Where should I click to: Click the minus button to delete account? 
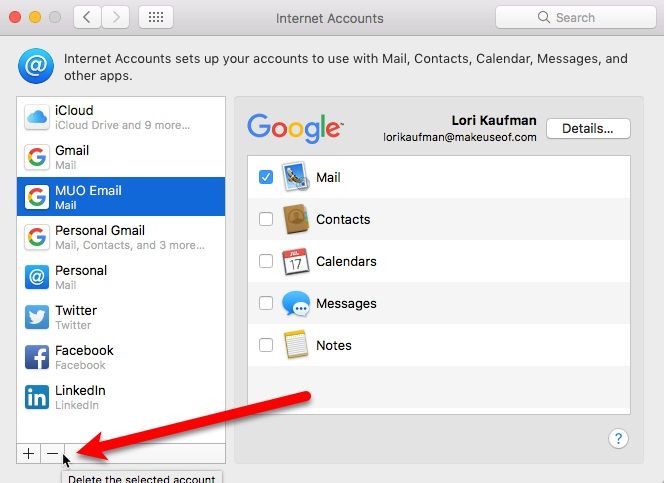(52, 453)
